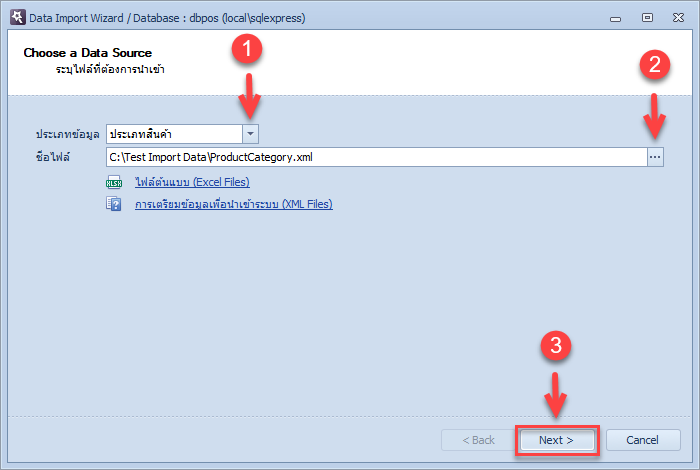Click the Data Import Wizard title bar icon
The image size is (700, 470).
click(x=18, y=17)
